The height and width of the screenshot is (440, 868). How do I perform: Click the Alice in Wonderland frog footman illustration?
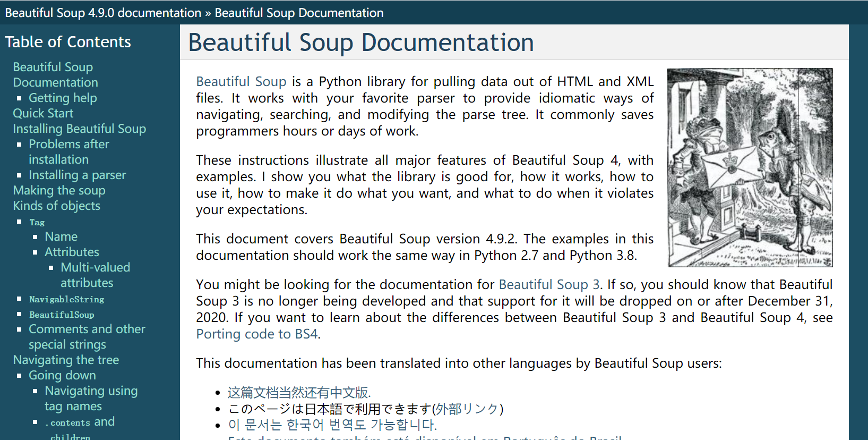750,167
